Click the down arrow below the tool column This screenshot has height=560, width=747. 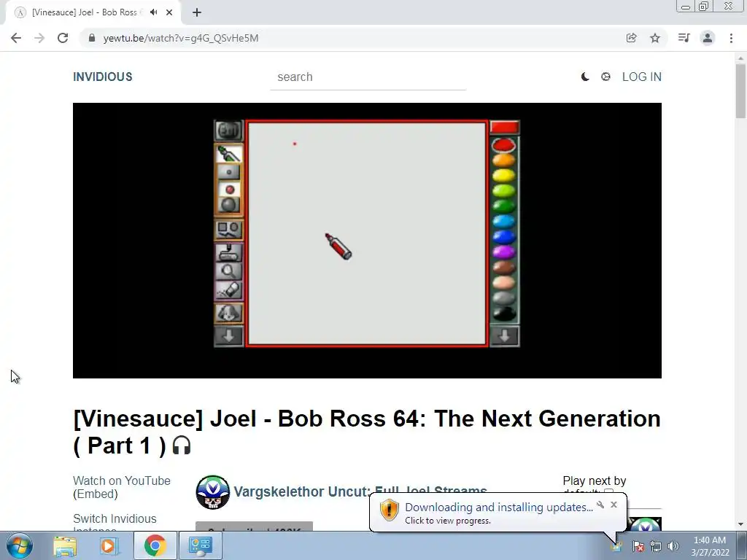click(x=228, y=336)
